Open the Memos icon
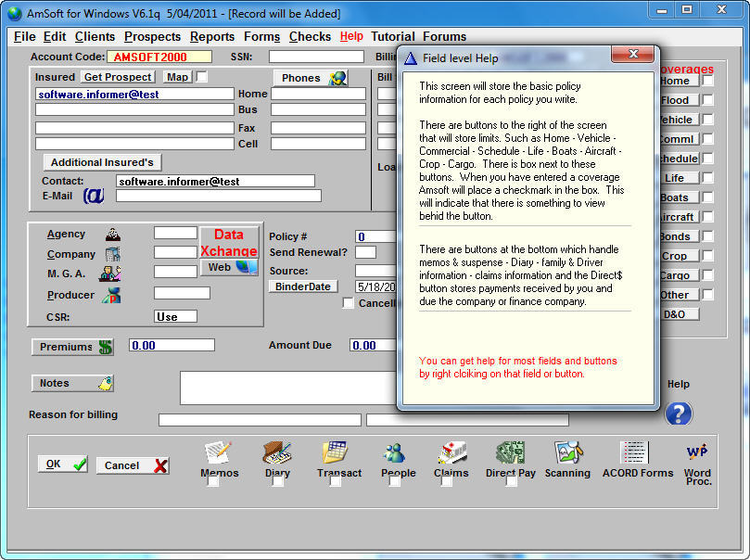Screen dimensions: 750x560 [219, 452]
